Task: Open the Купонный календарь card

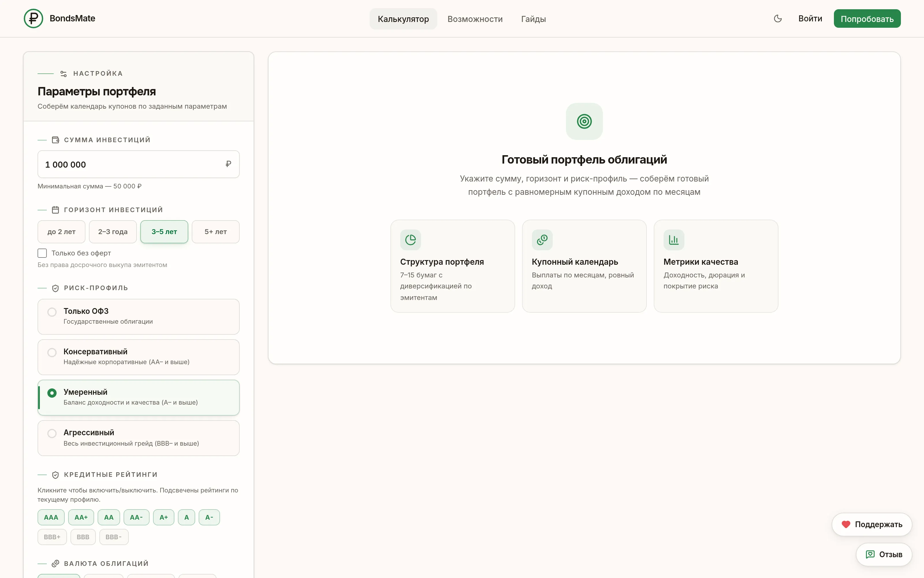Action: pyautogui.click(x=584, y=266)
